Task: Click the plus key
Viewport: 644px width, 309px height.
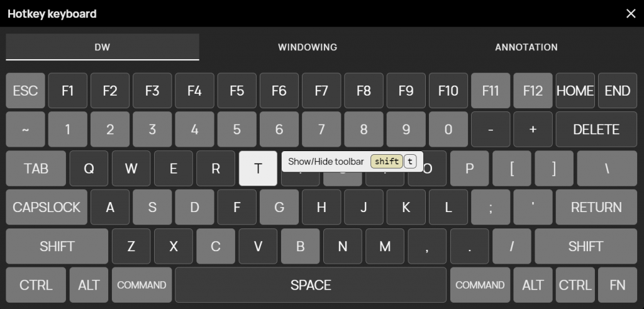Action: [533, 130]
